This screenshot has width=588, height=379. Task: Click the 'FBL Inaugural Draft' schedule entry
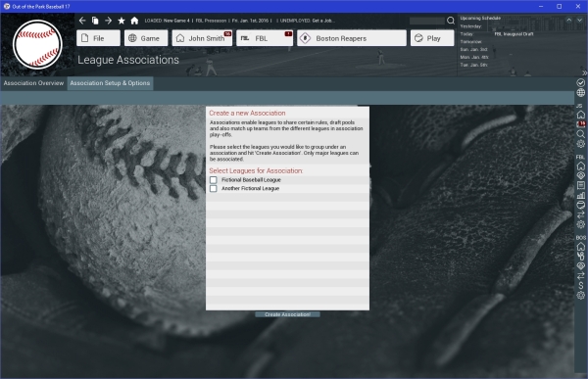pyautogui.click(x=514, y=34)
